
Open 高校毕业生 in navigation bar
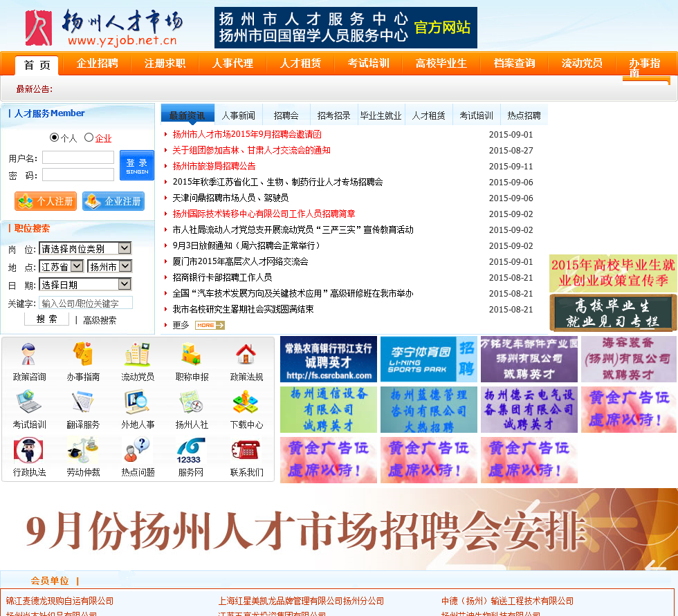441,64
